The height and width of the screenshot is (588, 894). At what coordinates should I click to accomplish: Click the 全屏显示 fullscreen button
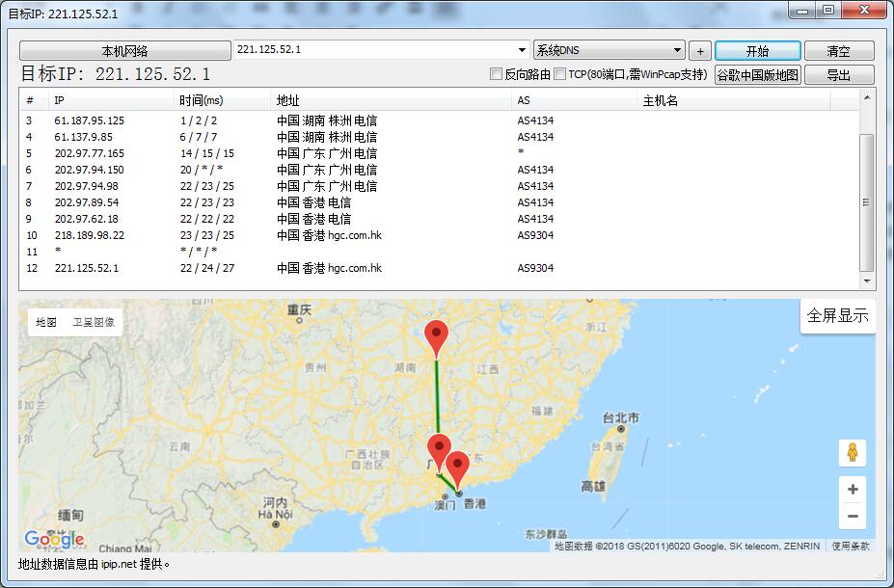(837, 315)
